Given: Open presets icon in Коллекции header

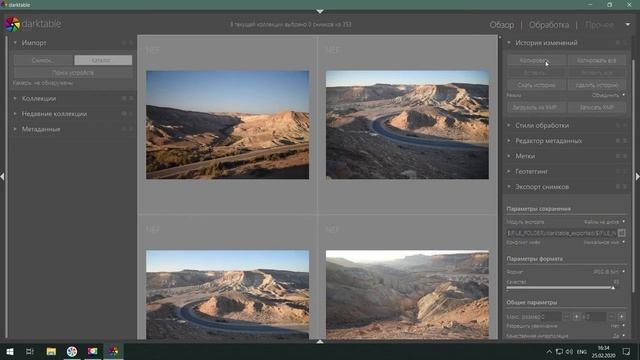Looking at the screenshot, I should (131, 98).
